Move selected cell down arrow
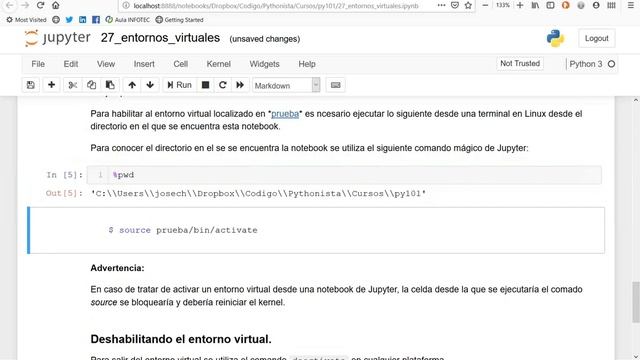 point(150,85)
